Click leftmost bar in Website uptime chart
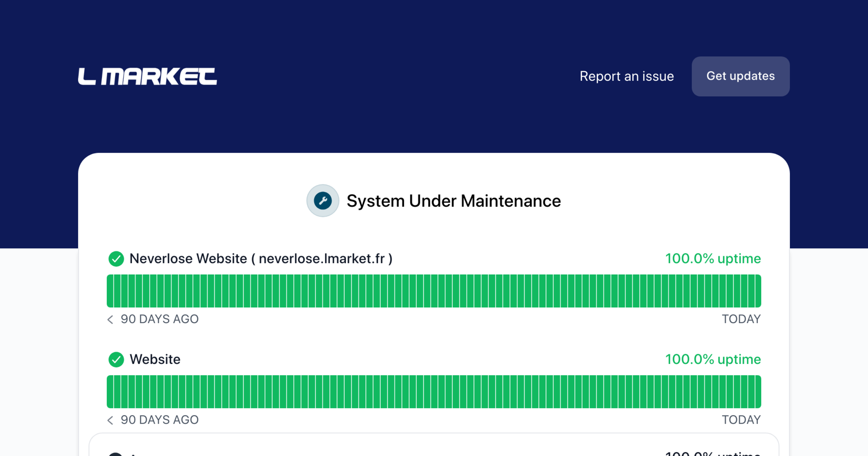This screenshot has height=456, width=868. pyautogui.click(x=110, y=392)
